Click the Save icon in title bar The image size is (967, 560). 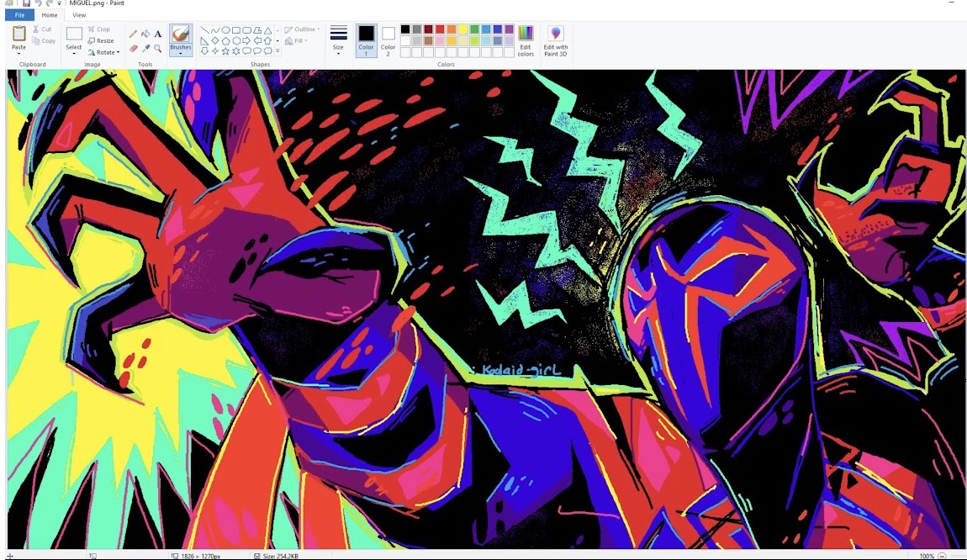26,3
